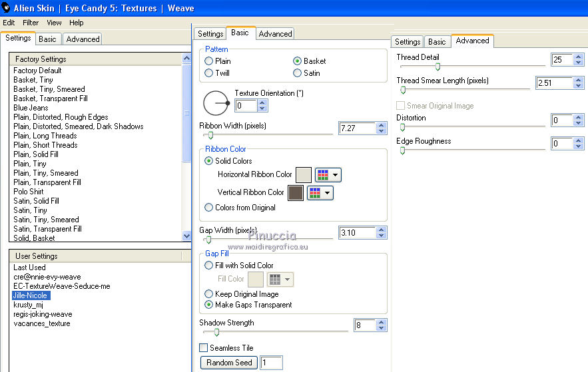Viewport: 588px width, 372px height.
Task: Select vacances_texture user setting
Action: (x=42, y=323)
